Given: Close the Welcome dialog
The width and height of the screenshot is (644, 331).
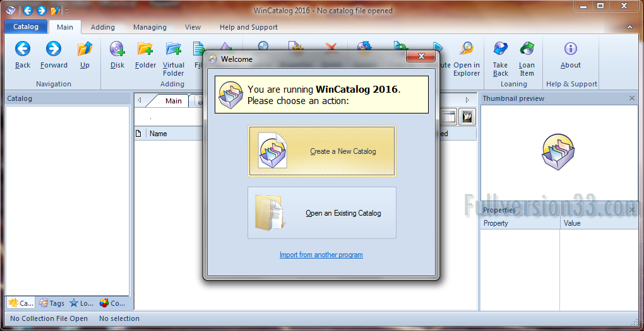Looking at the screenshot, I should (420, 57).
